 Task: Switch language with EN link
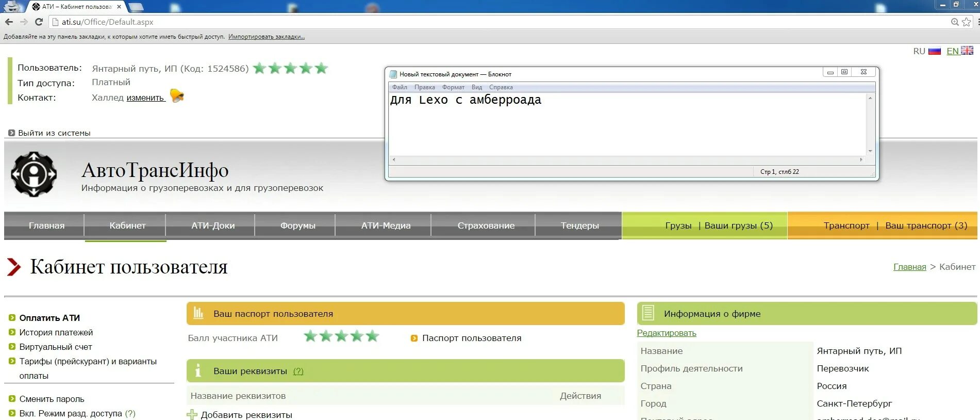[953, 51]
